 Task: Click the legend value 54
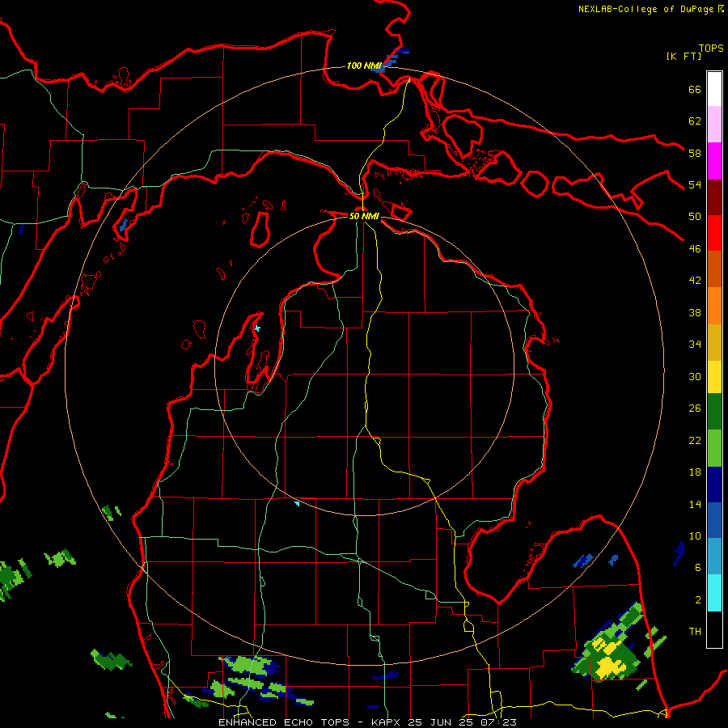click(x=695, y=184)
